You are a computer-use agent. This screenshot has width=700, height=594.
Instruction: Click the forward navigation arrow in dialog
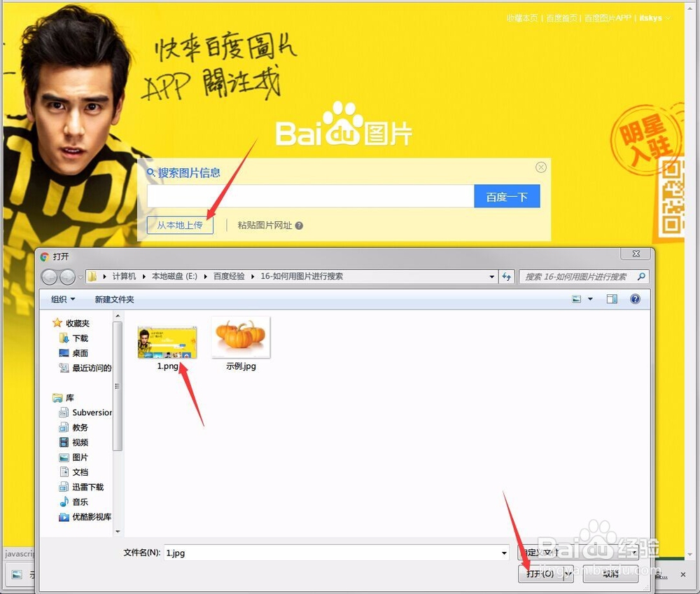click(67, 277)
